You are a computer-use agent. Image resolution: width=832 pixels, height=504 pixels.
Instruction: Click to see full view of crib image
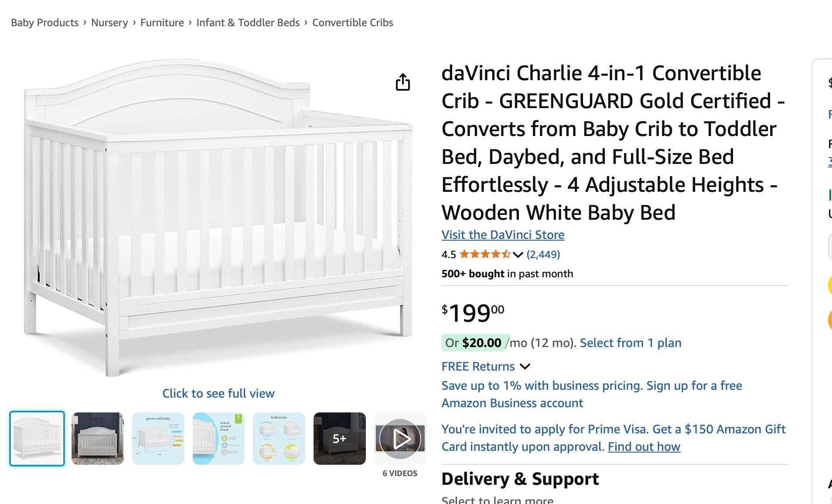pyautogui.click(x=218, y=393)
